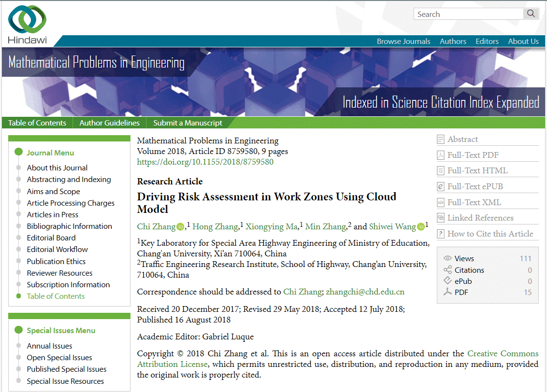
Task: Click the Special Issues Menu green bullet
Action: point(18,330)
